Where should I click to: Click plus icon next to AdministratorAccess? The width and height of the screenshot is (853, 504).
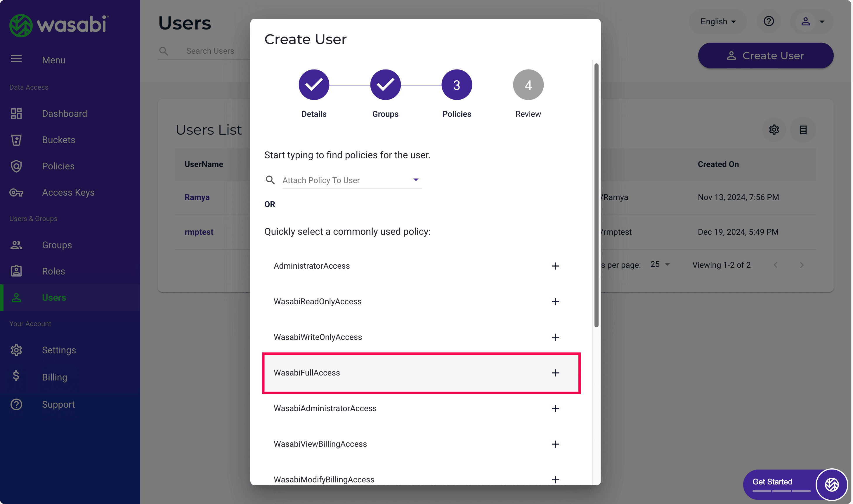[x=555, y=266]
